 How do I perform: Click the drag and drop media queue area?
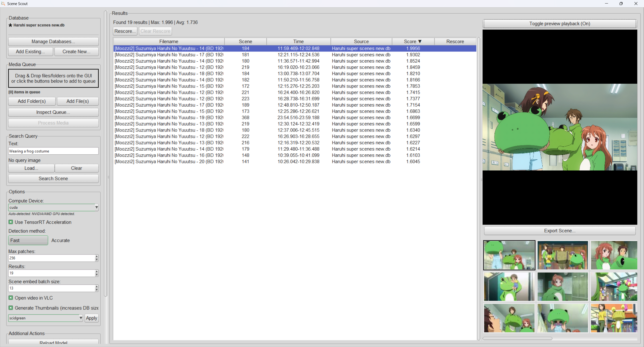53,78
